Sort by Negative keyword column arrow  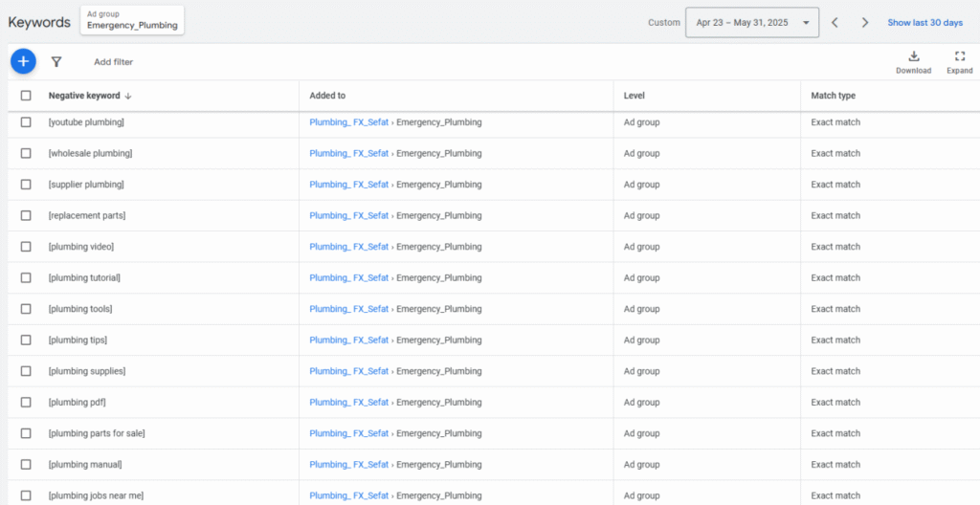[x=128, y=96]
